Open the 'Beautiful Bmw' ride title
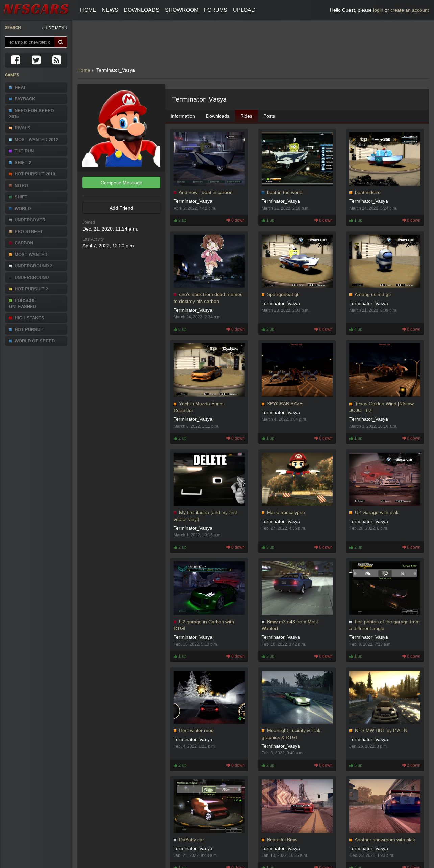Image resolution: width=434 pixels, height=868 pixels. point(282,840)
